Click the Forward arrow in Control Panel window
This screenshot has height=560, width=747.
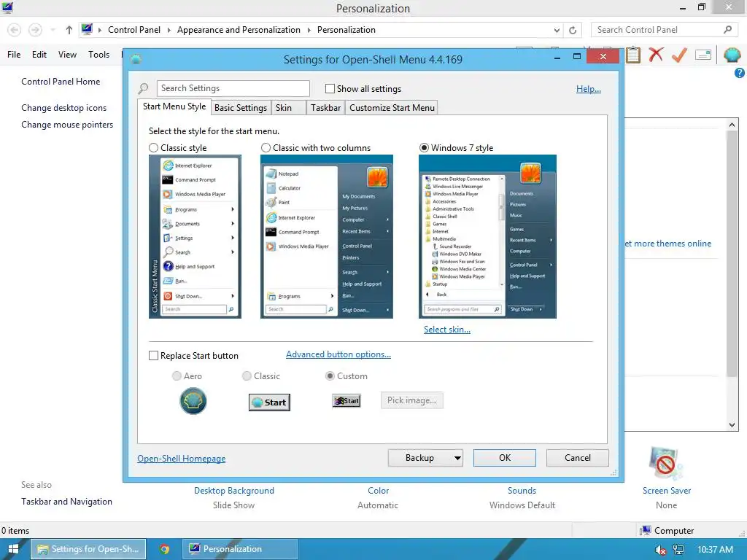35,30
